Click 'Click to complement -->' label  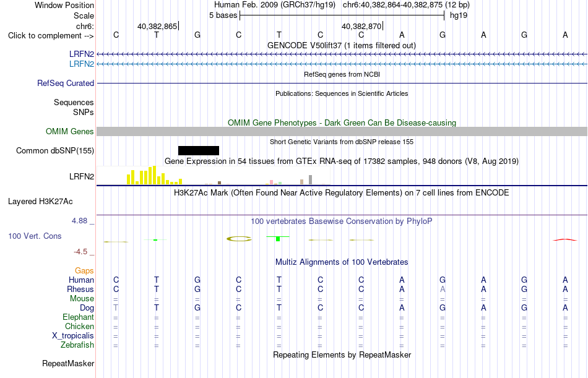pos(51,36)
